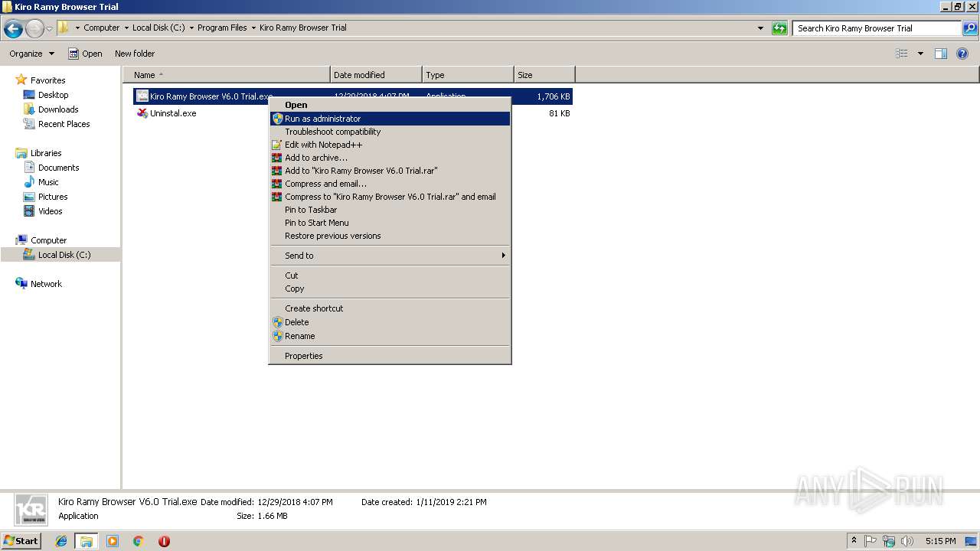Select Desktop in Favorites
The image size is (980, 551).
[x=53, y=95]
